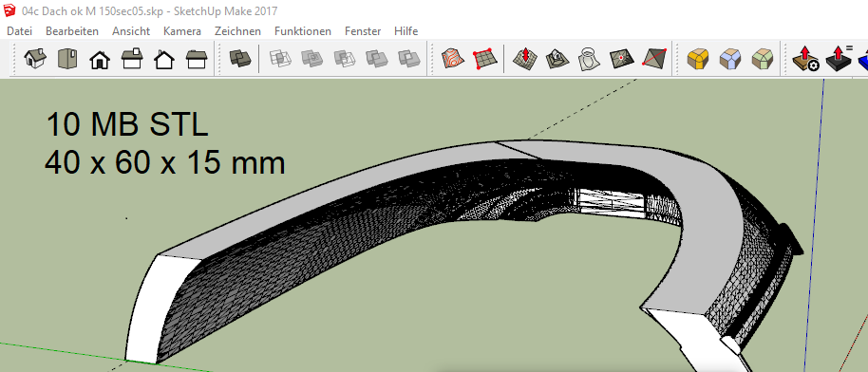Open the Fenster menu
This screenshot has height=372, width=868.
coord(363,31)
